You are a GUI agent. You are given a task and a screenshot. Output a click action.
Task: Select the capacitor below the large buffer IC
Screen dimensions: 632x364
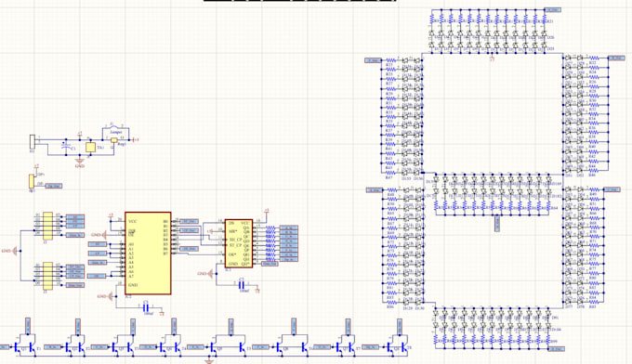(x=147, y=307)
